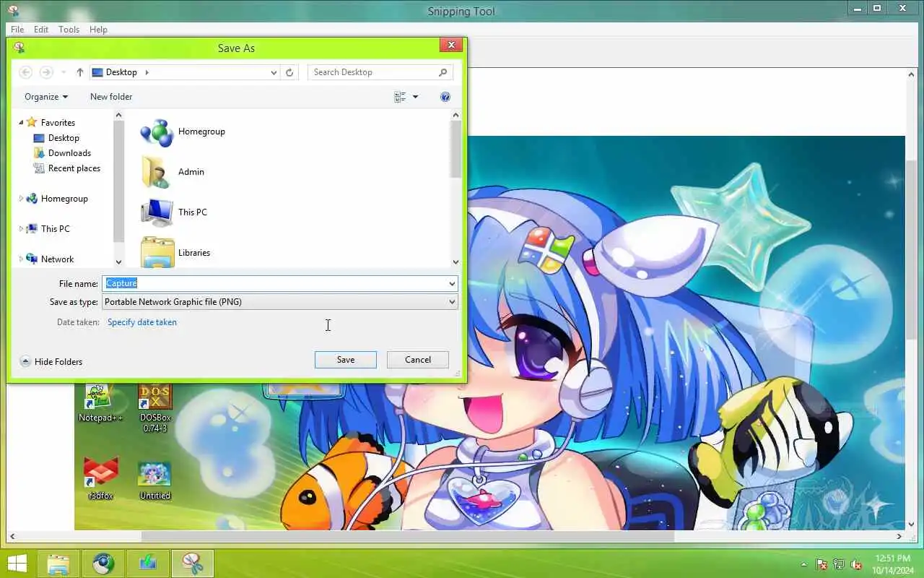Click Desktop in the address bar
Viewport: 924px width, 578px height.
point(121,72)
